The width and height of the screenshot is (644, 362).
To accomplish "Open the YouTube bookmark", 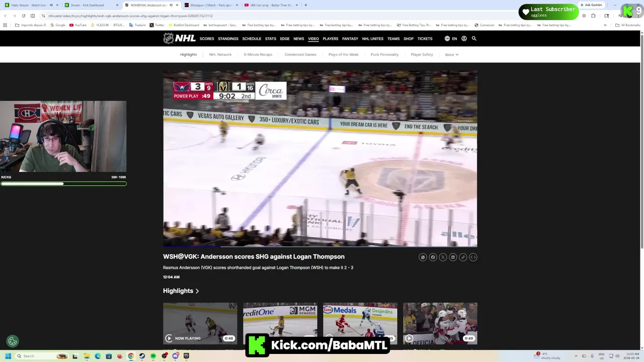I will point(78,25).
